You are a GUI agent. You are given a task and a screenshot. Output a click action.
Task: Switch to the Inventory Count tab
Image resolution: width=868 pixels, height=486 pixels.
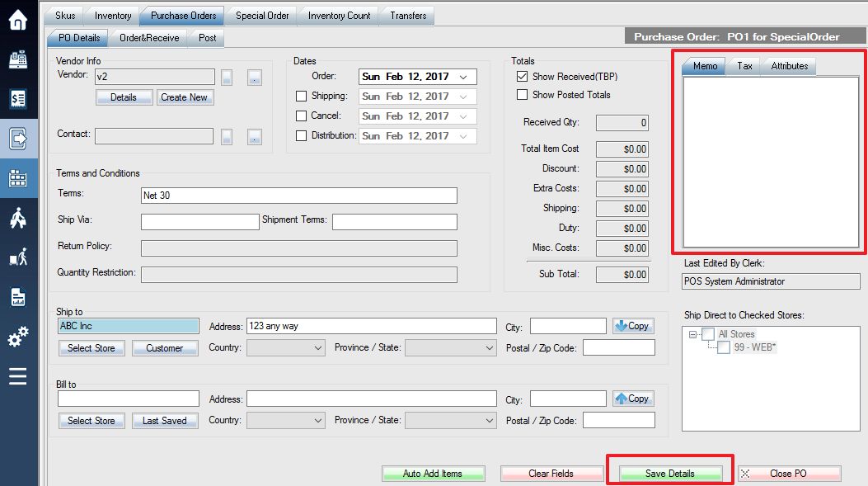tap(340, 16)
